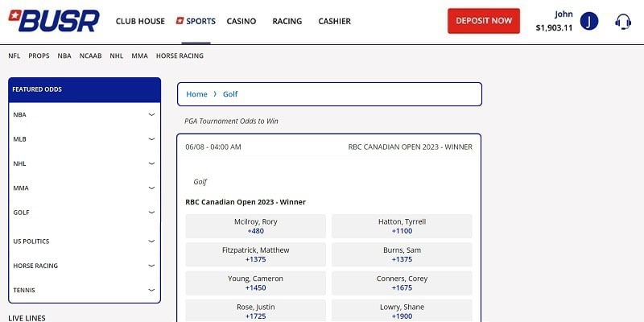Open live support headset icon

(622, 21)
